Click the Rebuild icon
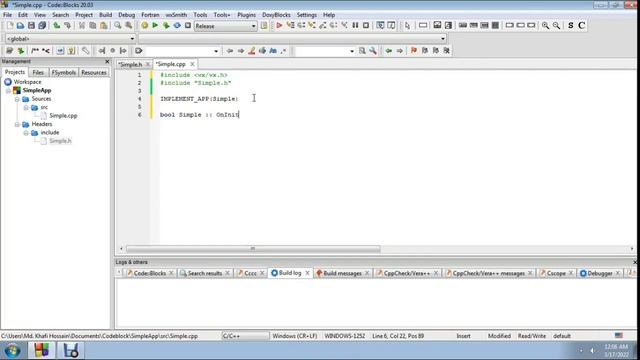 coord(177,26)
